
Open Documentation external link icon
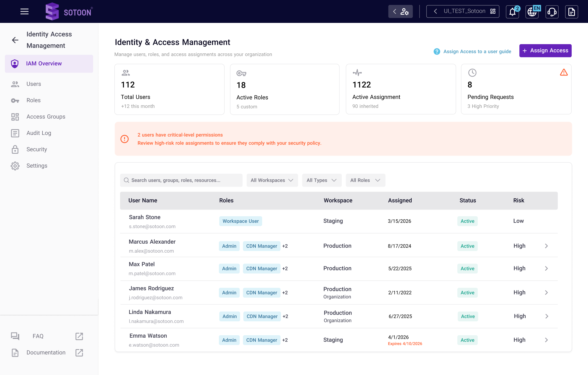coord(79,353)
